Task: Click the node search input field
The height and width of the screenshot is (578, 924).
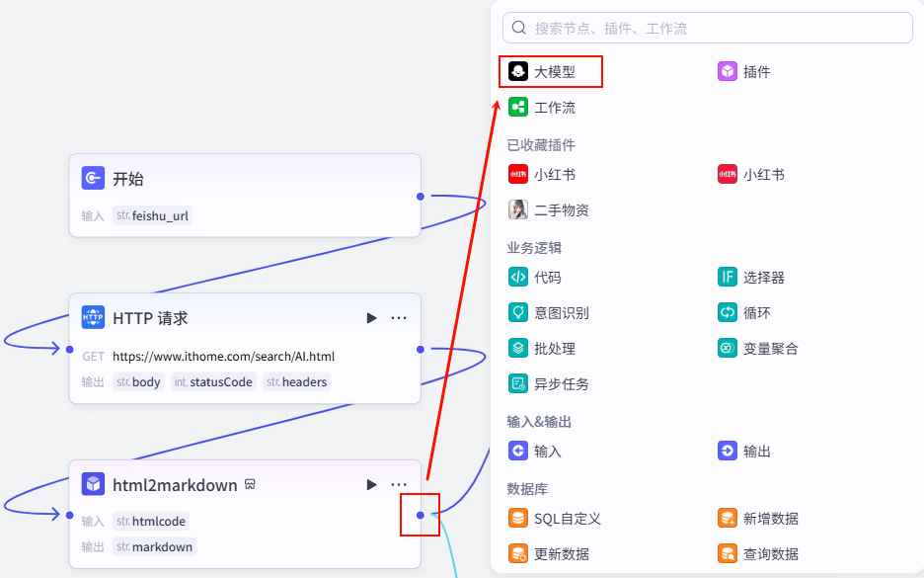Action: coord(706,28)
